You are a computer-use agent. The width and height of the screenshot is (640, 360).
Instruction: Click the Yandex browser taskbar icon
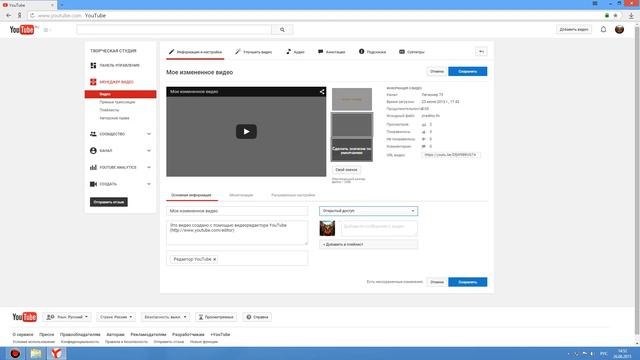tap(56, 353)
